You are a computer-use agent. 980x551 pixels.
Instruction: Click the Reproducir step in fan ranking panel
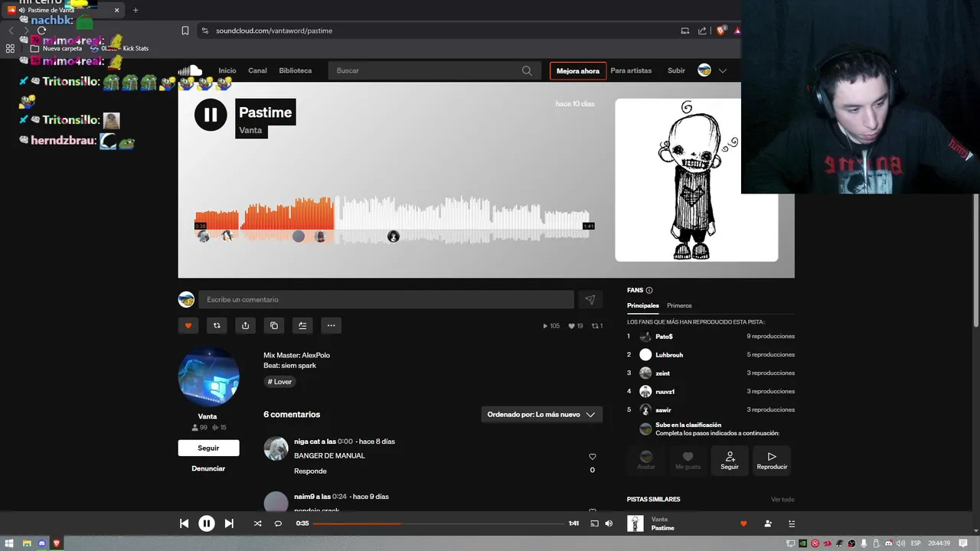pyautogui.click(x=772, y=460)
